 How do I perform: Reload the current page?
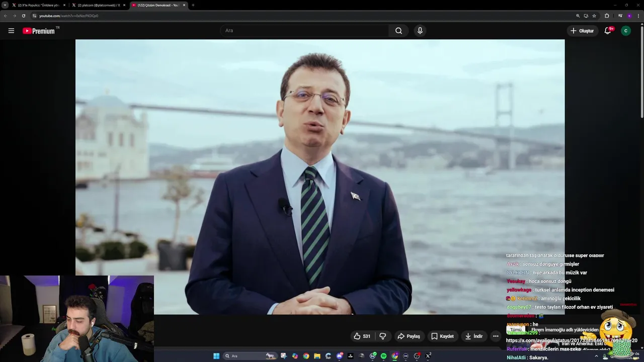click(x=24, y=16)
